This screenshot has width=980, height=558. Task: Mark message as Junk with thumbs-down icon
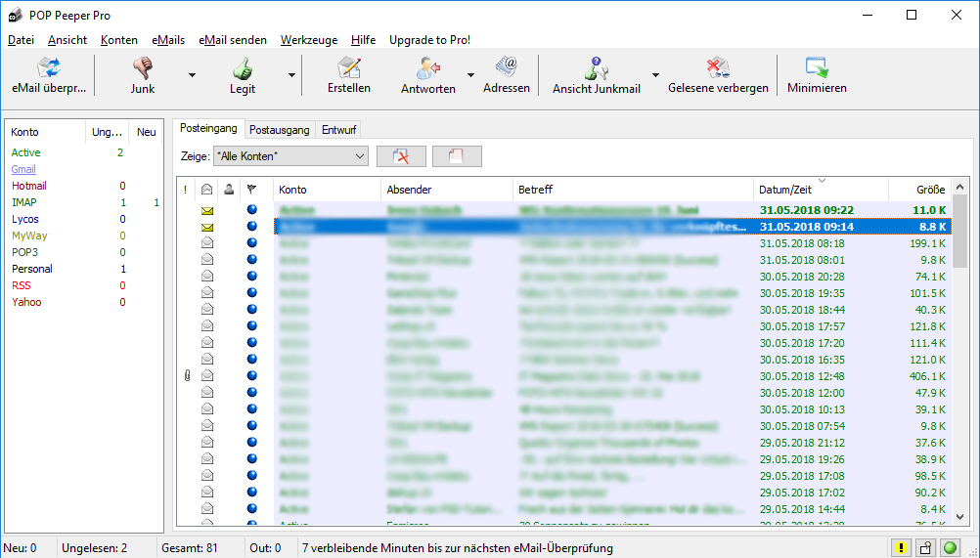143,67
